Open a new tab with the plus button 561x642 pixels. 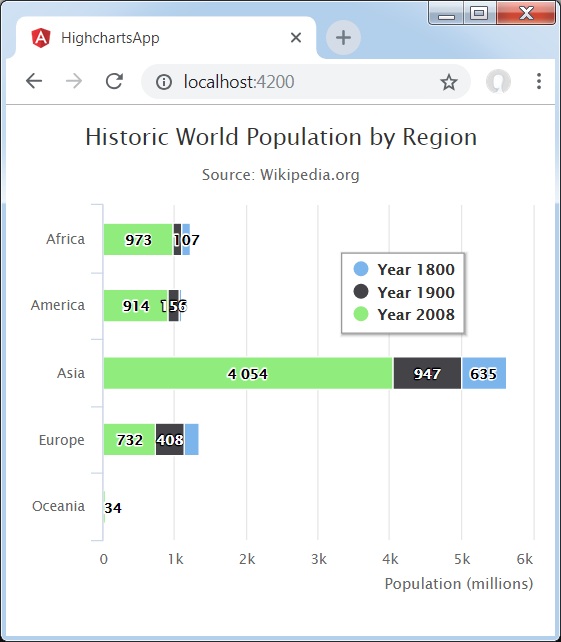(343, 38)
